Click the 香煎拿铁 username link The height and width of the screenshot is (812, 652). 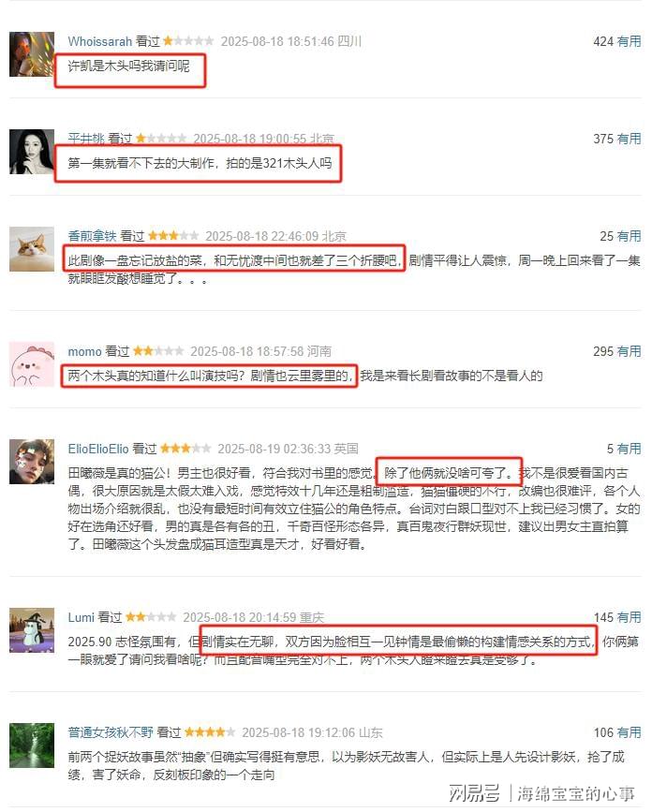coord(92,236)
